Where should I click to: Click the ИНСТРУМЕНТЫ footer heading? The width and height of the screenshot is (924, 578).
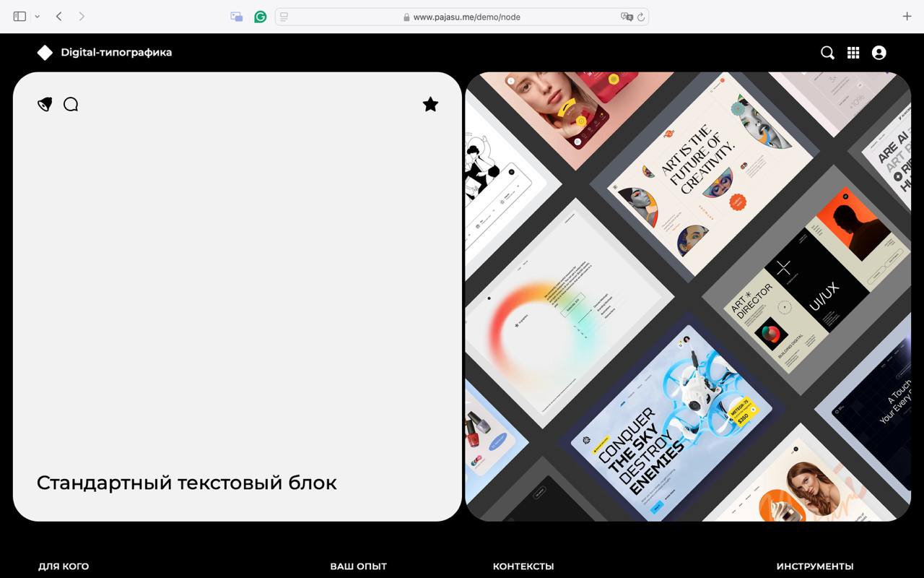pyautogui.click(x=815, y=566)
